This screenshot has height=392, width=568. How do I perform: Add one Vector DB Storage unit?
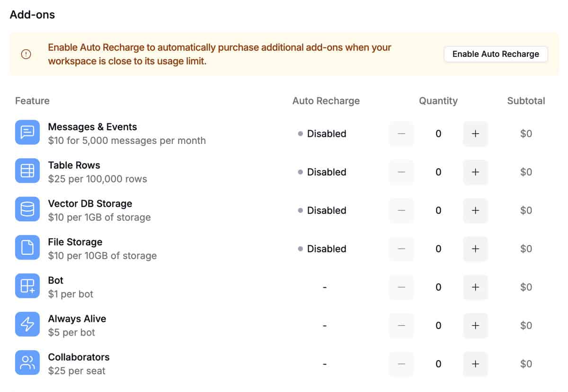click(475, 211)
